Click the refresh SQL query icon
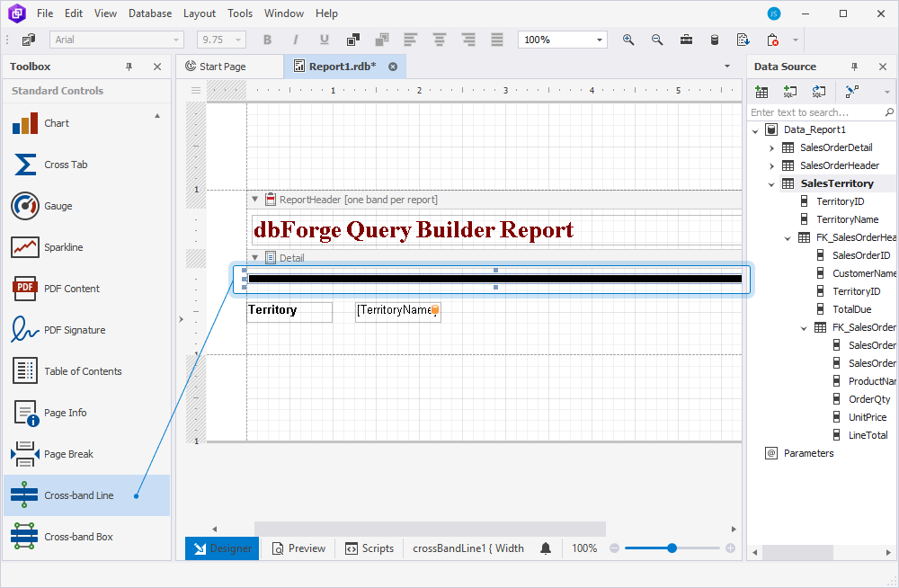This screenshot has height=588, width=899. point(819,91)
